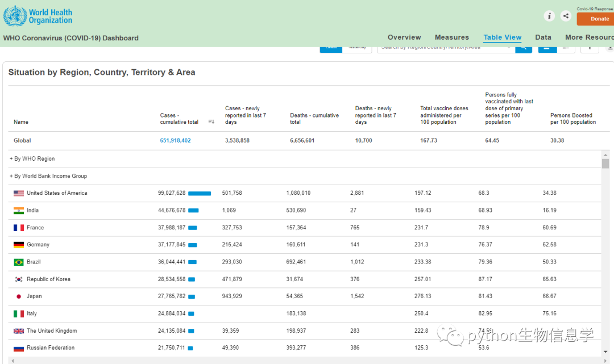The image size is (614, 364).
Task: Click Italy boosted value 75.16
Action: 549,313
